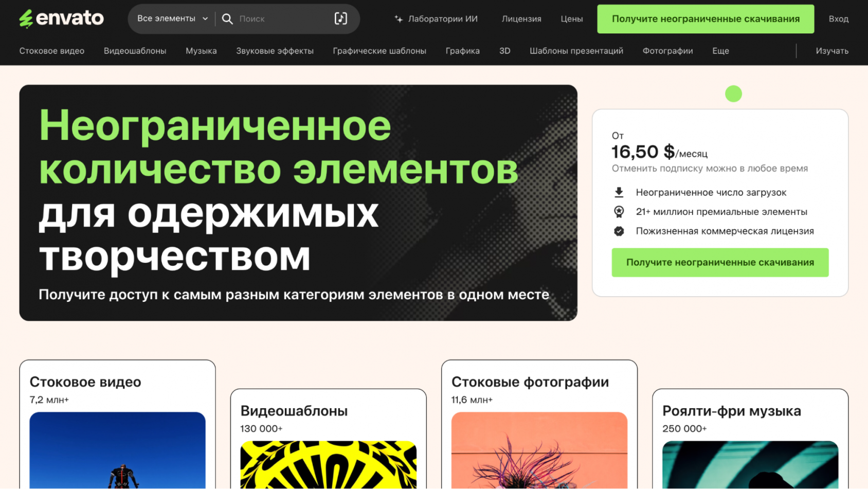
Task: Click header Получите неограниченные скачивания button
Action: point(706,19)
